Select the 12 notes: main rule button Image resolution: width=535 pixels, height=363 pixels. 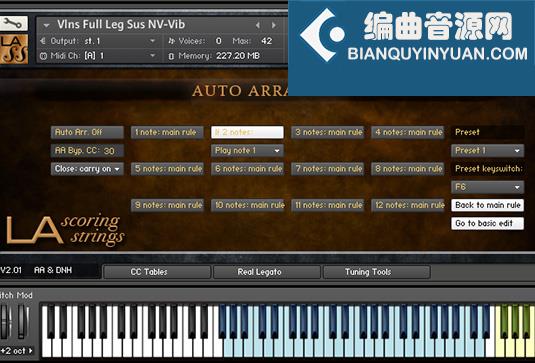point(408,205)
